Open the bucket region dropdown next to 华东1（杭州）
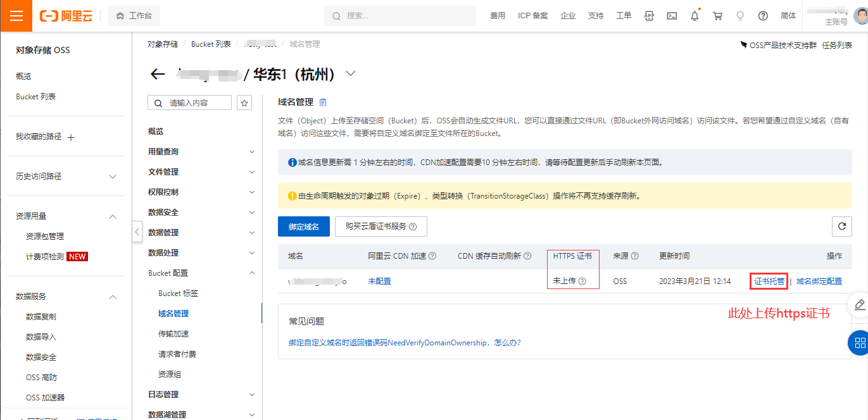Screen dimensions: 868x420 (350, 74)
